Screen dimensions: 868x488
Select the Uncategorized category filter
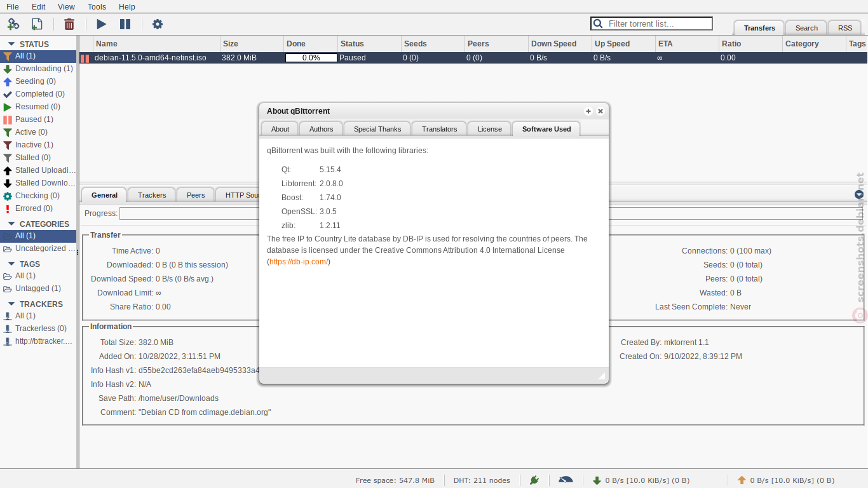(x=38, y=248)
